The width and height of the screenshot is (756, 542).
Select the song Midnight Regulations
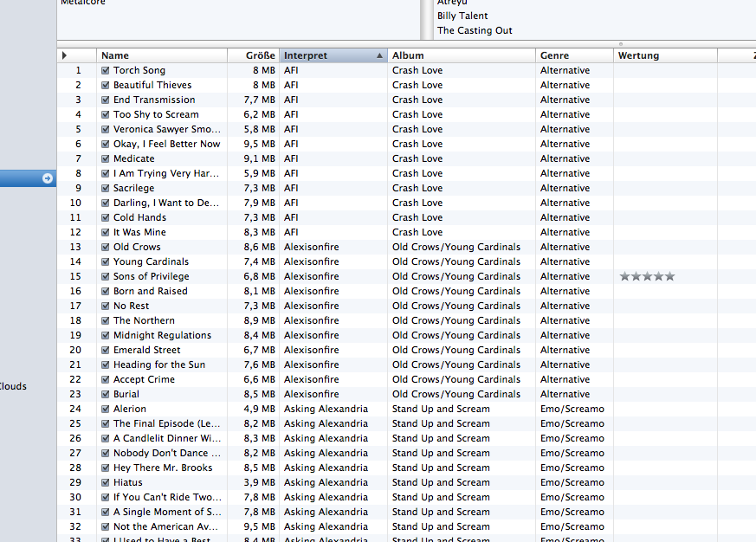(162, 335)
